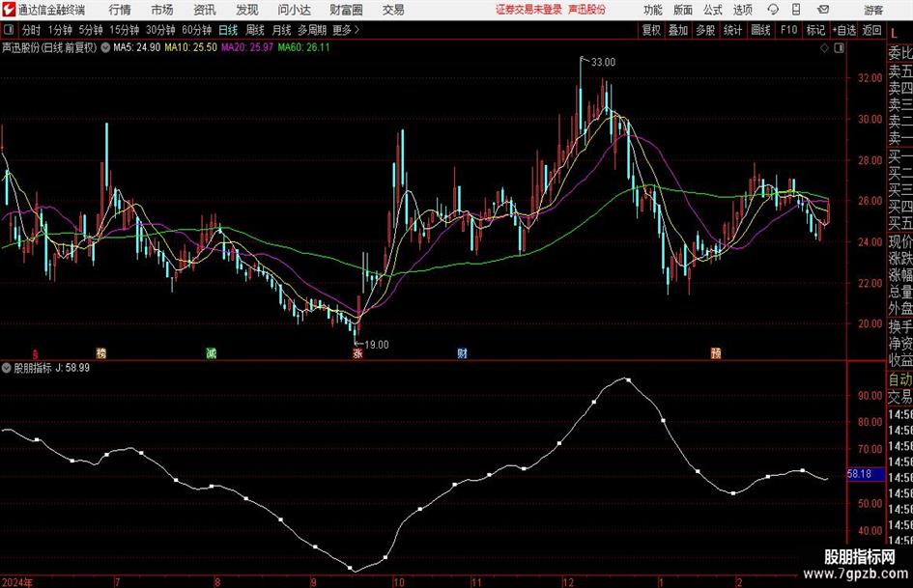Click the MA60: 26.11 label

click(x=304, y=47)
